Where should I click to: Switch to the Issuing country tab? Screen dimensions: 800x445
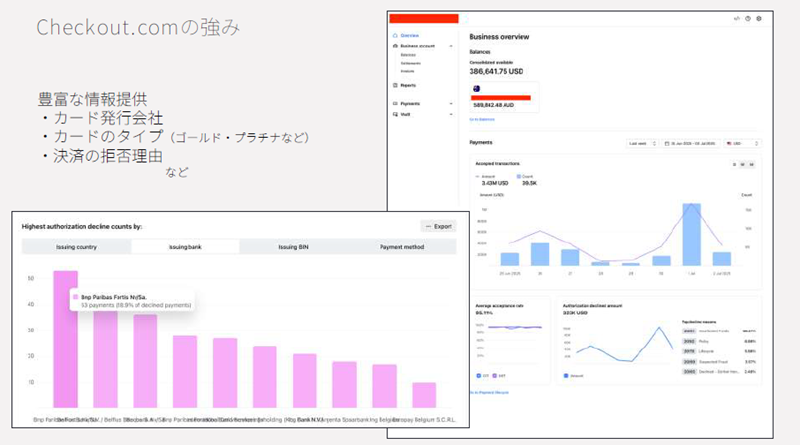76,246
